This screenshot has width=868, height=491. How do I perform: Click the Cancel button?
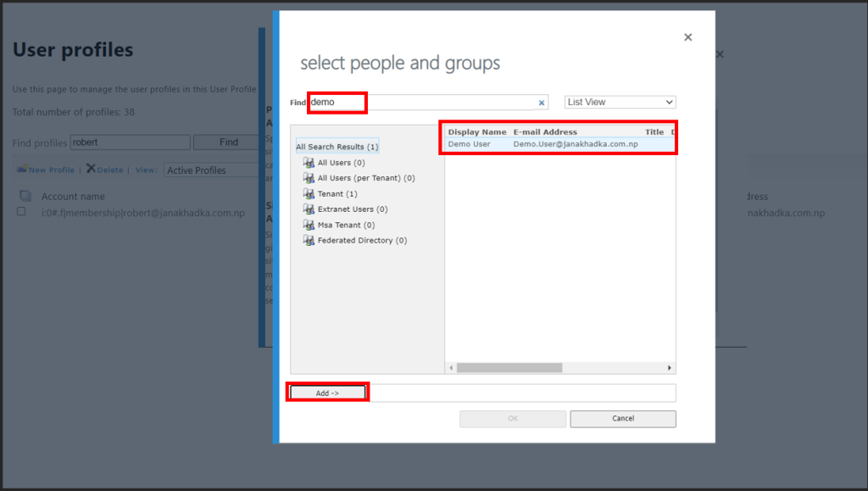click(623, 418)
